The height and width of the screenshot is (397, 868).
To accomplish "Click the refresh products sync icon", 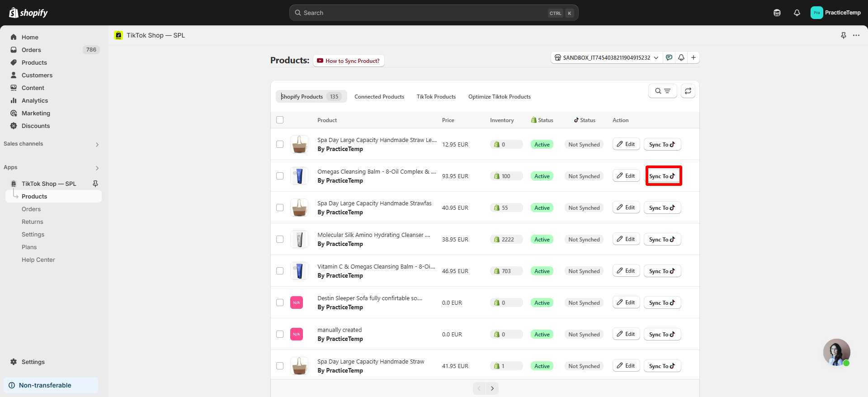I will coord(688,91).
